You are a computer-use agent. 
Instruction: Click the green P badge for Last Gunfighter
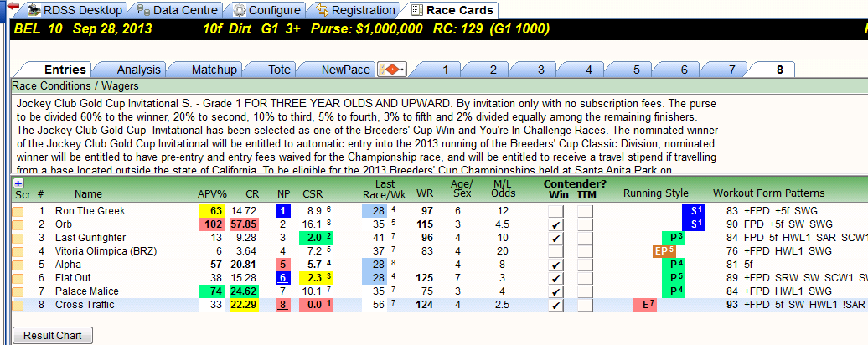674,238
